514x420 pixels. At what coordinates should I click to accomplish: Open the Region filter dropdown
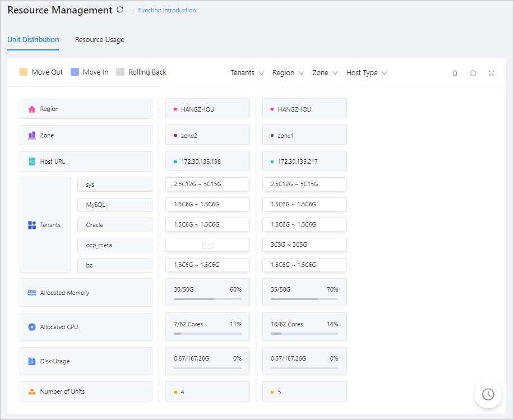288,73
